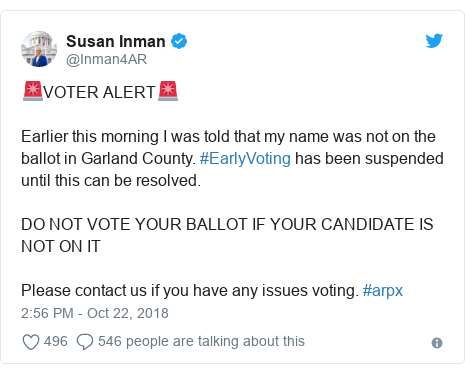Click the info icon in tweet footer

[437, 343]
